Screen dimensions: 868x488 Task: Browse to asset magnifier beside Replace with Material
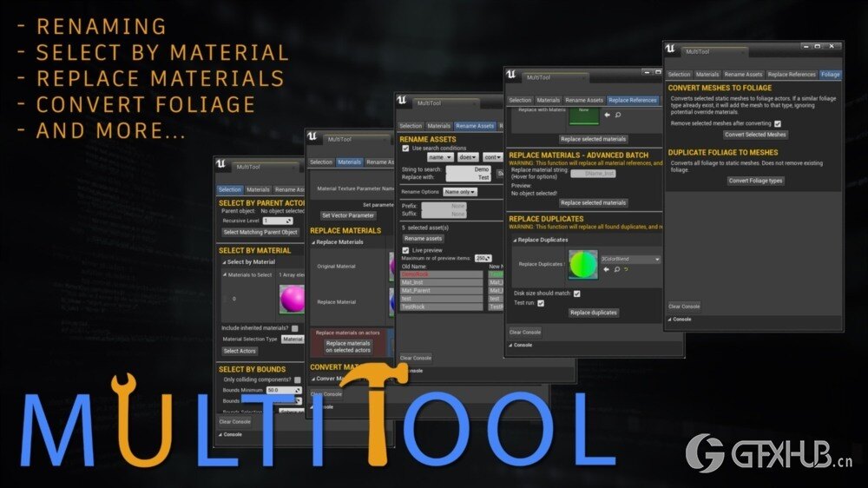coord(618,115)
